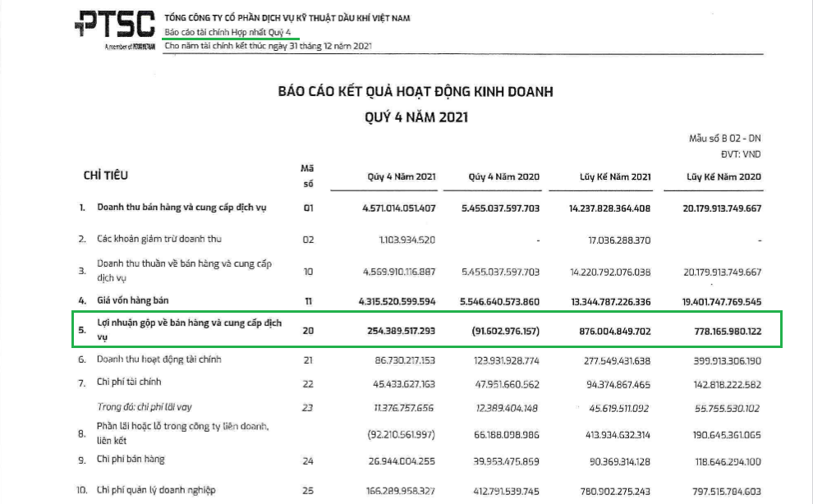Screen dimensions: 813x504
Task: Click value '5.546.640.573.860'
Action: coord(500,302)
